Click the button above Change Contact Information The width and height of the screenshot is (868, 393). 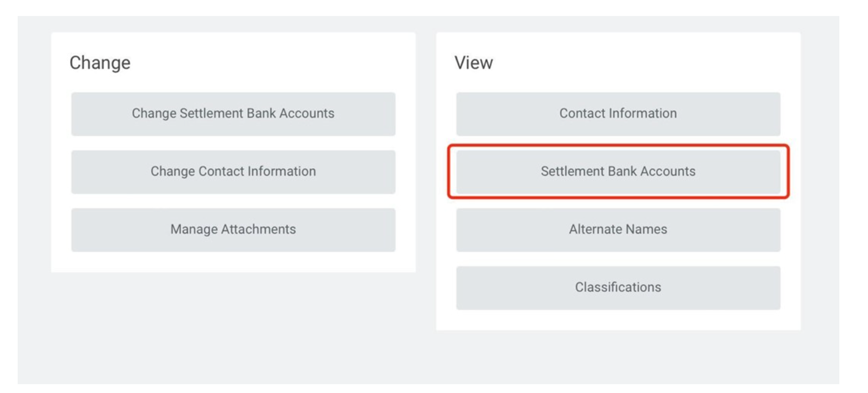click(233, 114)
